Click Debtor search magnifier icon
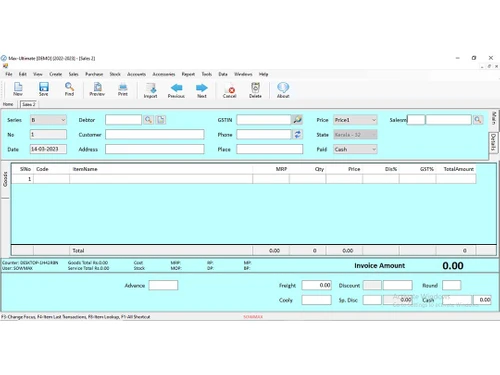 pyautogui.click(x=148, y=120)
